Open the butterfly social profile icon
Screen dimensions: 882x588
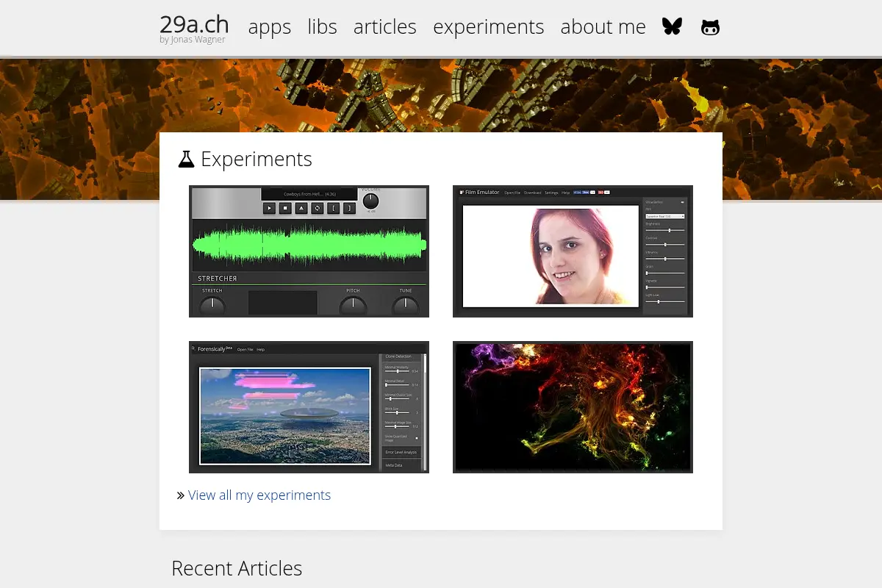pos(672,27)
